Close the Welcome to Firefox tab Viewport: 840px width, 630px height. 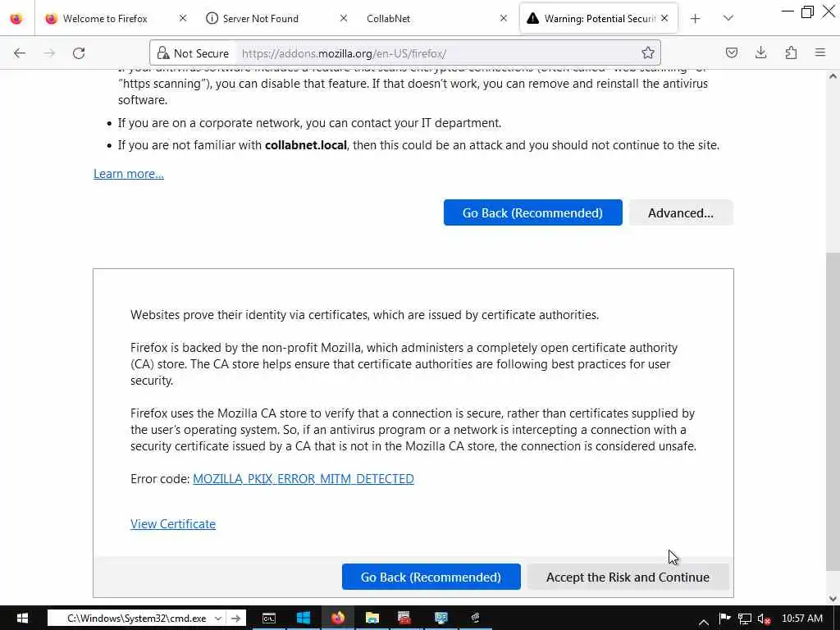point(183,18)
